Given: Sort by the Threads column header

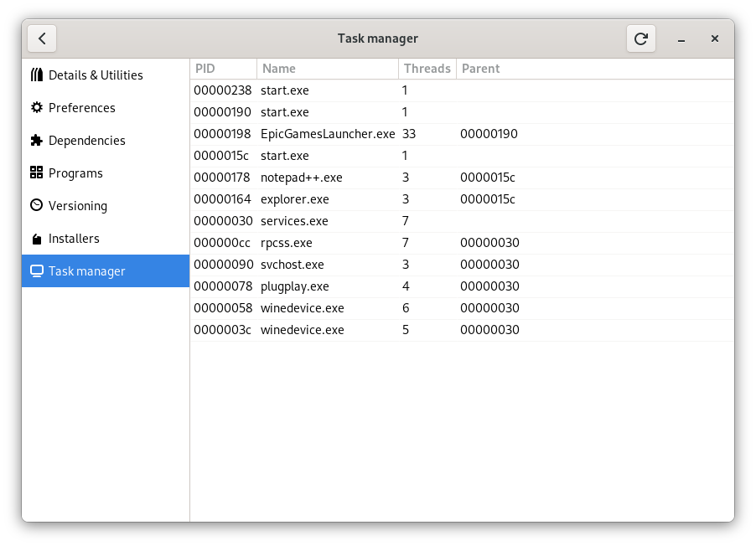Looking at the screenshot, I should (427, 68).
